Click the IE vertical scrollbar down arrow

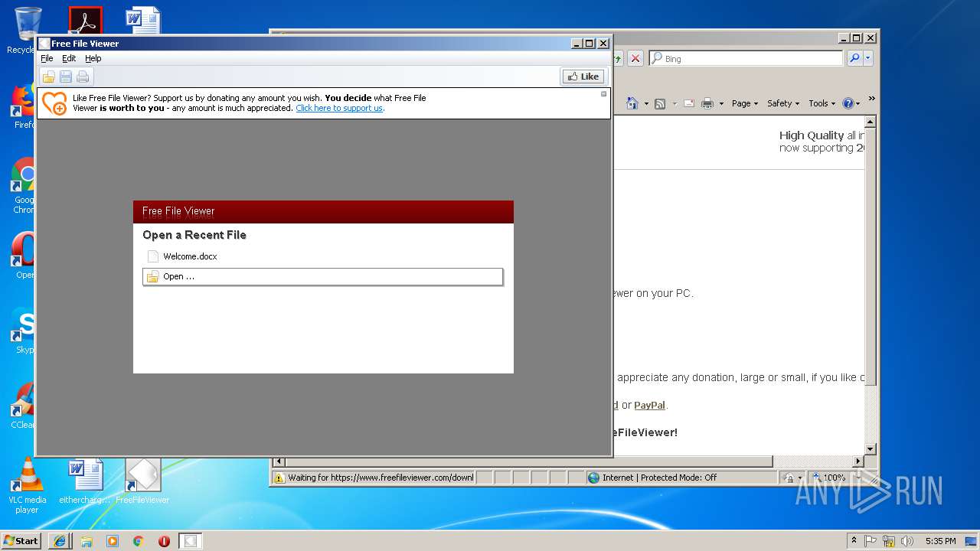click(870, 449)
